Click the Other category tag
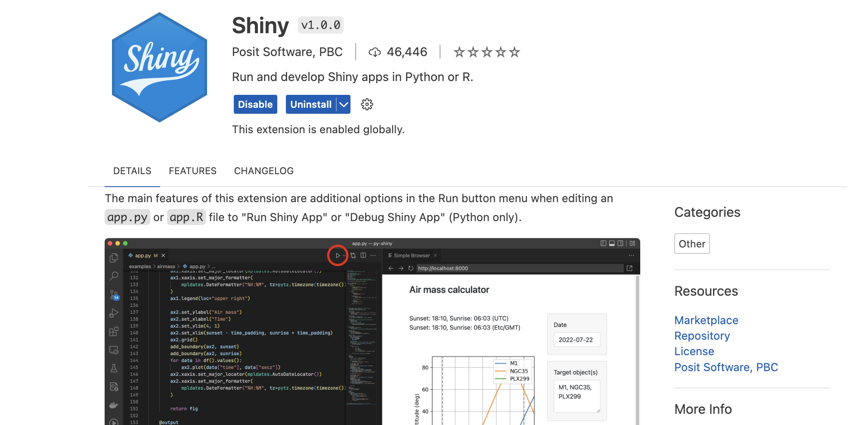The height and width of the screenshot is (425, 868). 692,244
